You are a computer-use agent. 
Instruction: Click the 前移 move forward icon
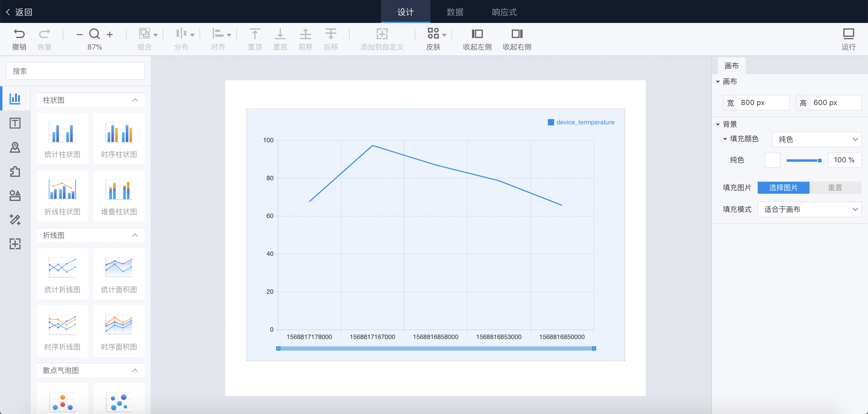(306, 33)
